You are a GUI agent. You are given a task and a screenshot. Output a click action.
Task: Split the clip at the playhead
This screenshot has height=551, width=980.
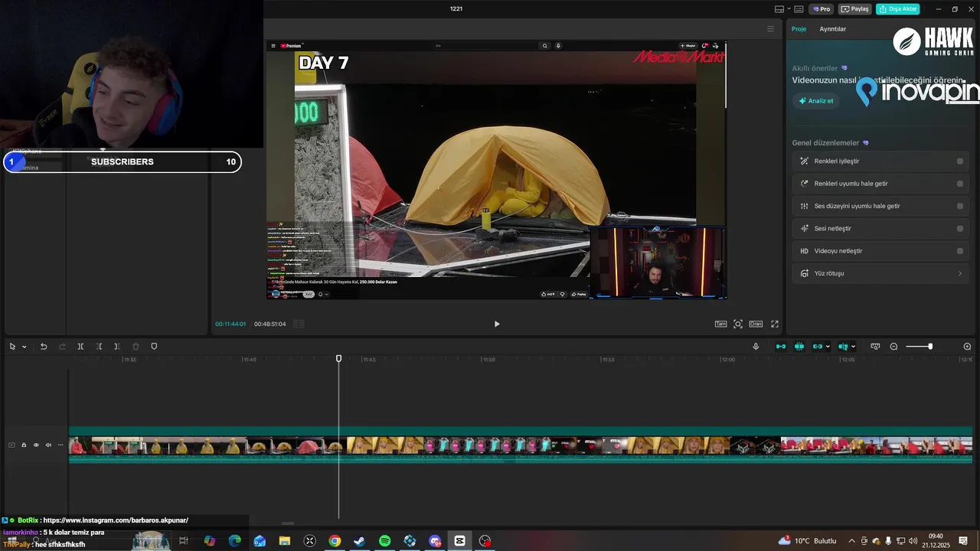tap(80, 347)
